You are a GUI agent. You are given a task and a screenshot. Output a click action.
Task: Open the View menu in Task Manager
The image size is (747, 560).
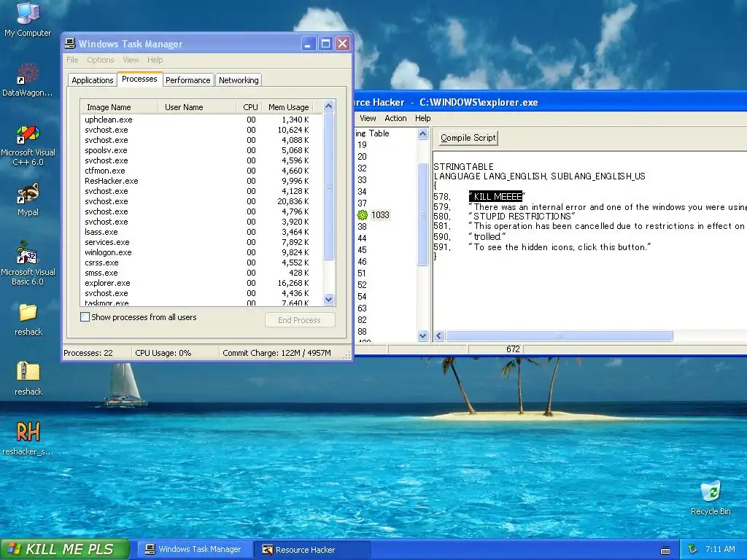coord(131,60)
